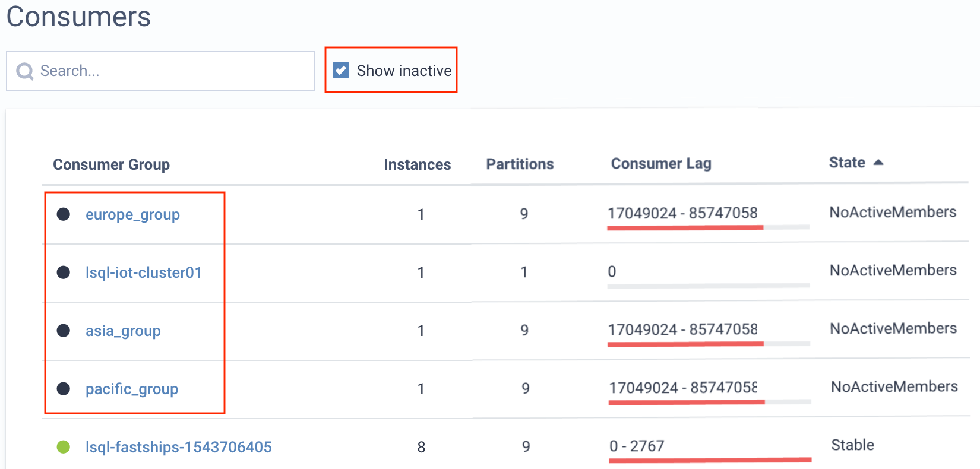
Task: Sort table by Consumer Lag header
Action: pyautogui.click(x=661, y=163)
